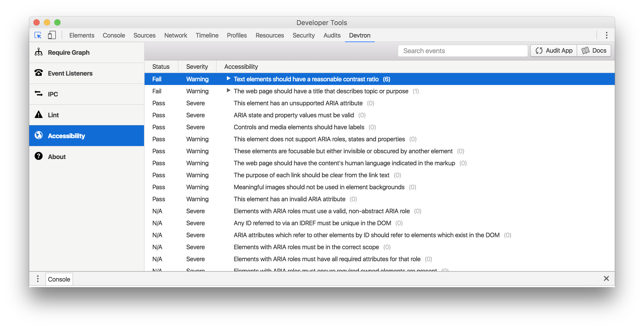Open the Docs reference page
644x329 pixels.
[x=594, y=50]
